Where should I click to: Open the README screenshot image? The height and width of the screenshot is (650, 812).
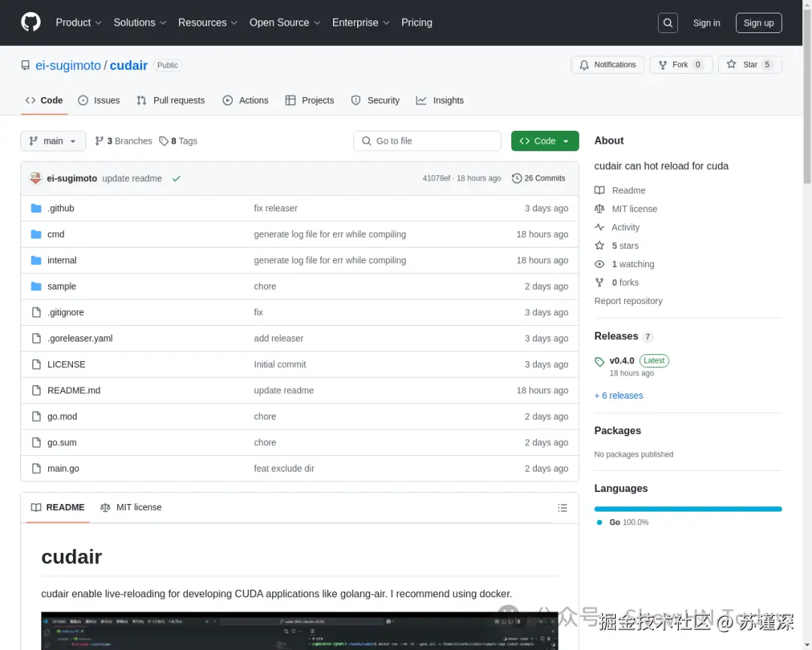pos(299,630)
